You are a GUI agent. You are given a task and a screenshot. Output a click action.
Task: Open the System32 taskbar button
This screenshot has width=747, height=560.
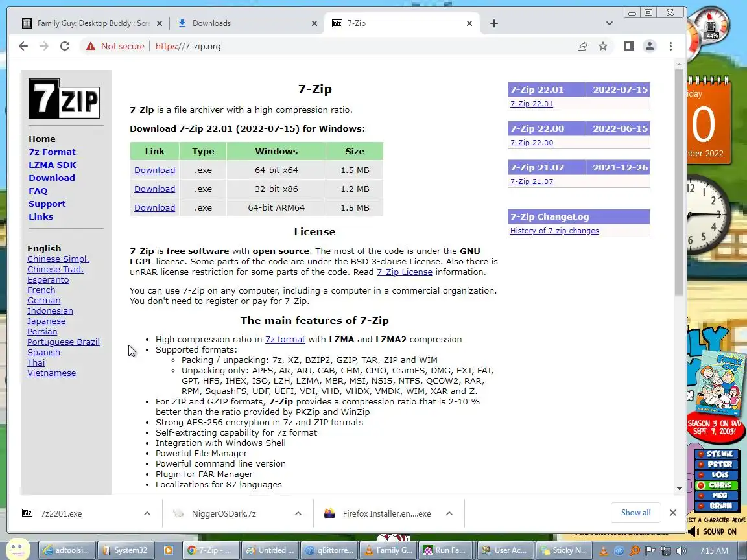125,550
